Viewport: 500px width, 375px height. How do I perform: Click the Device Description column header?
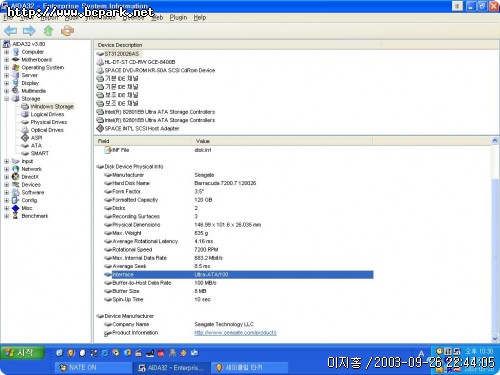tap(237, 45)
